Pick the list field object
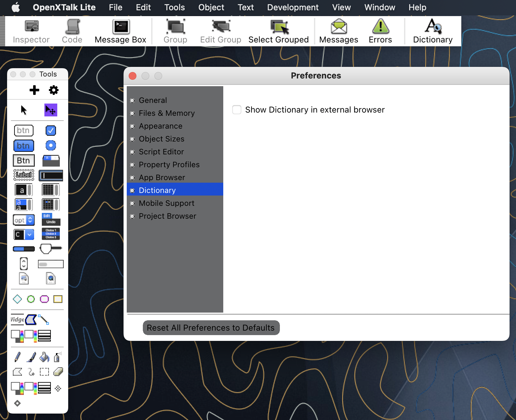 tap(24, 205)
